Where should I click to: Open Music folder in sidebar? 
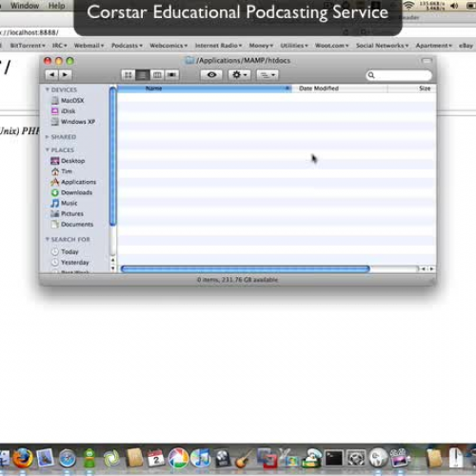pyautogui.click(x=64, y=203)
